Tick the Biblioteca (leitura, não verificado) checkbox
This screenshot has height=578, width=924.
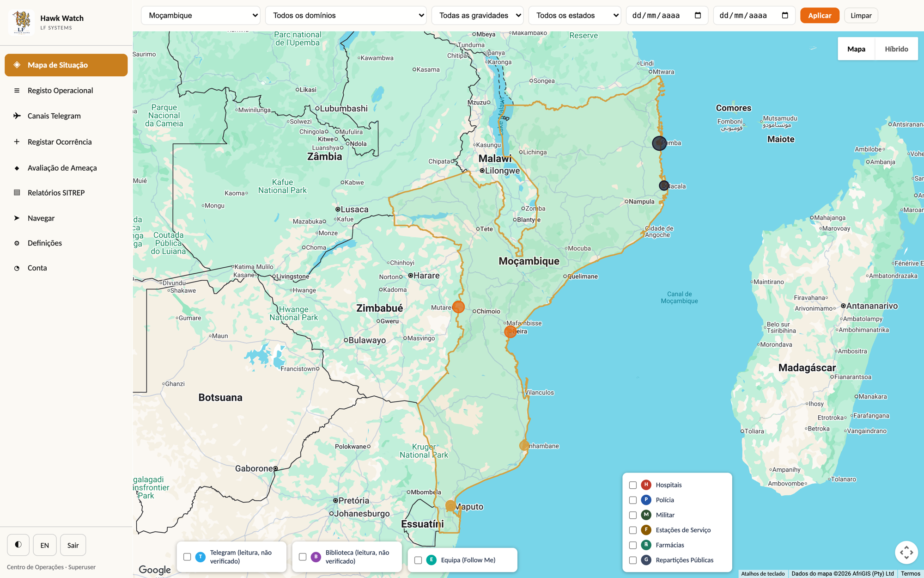click(303, 557)
